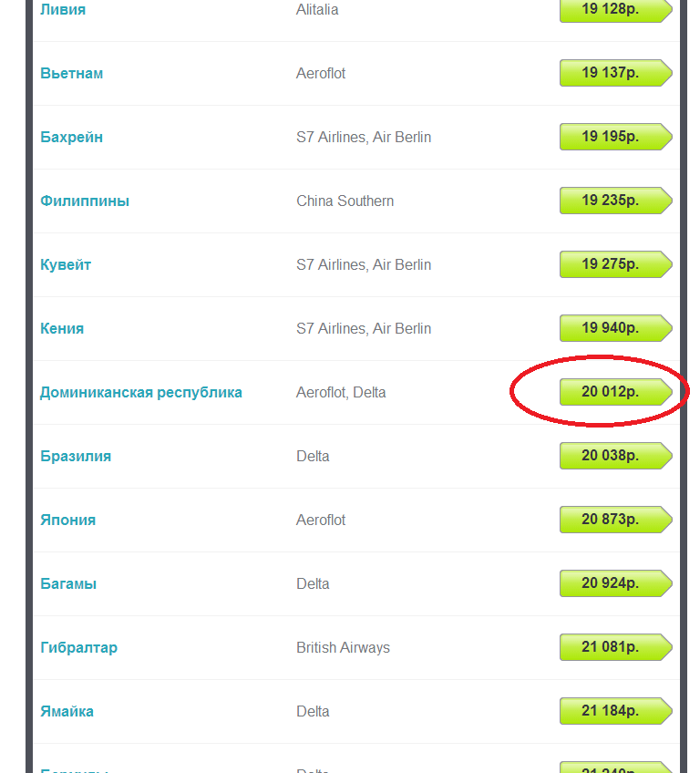Open the Бразилия destination link
The height and width of the screenshot is (773, 700).
coord(76,456)
